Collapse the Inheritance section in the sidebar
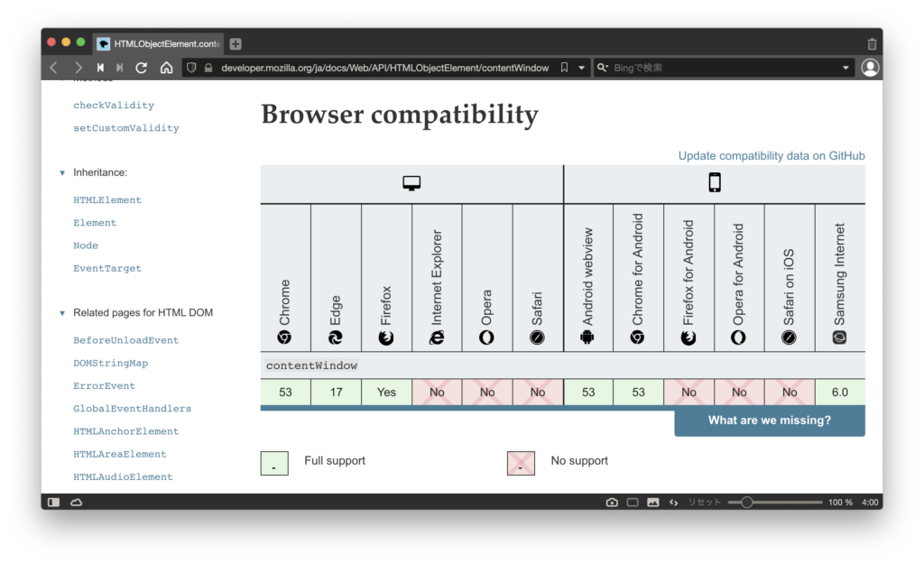 point(62,172)
